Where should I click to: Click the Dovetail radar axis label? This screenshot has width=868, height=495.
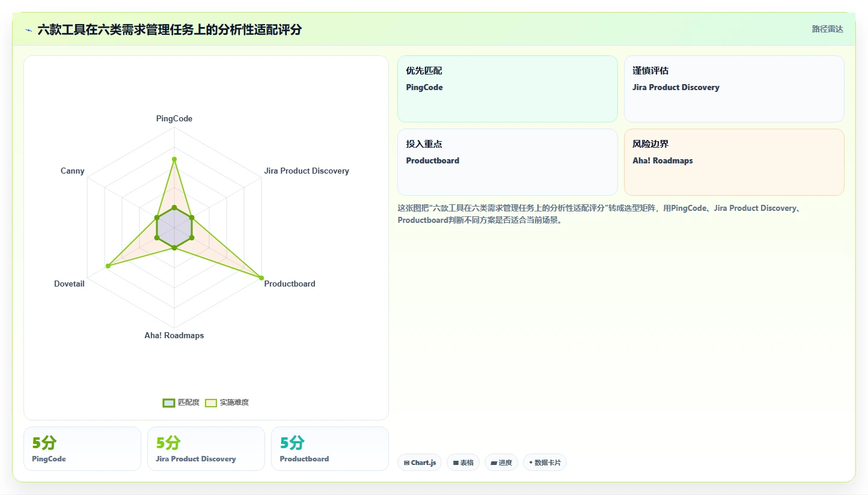pyautogui.click(x=69, y=284)
